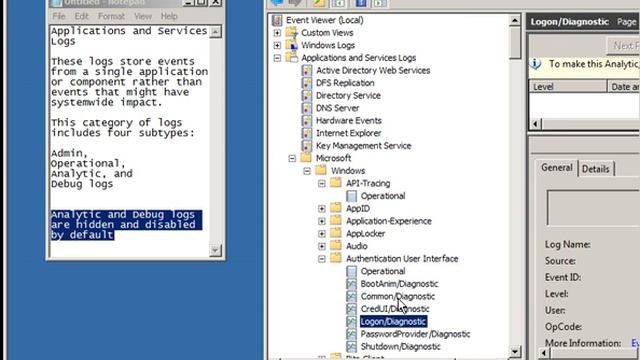Click the Shutdown/Diagnostic log icon

tap(351, 347)
